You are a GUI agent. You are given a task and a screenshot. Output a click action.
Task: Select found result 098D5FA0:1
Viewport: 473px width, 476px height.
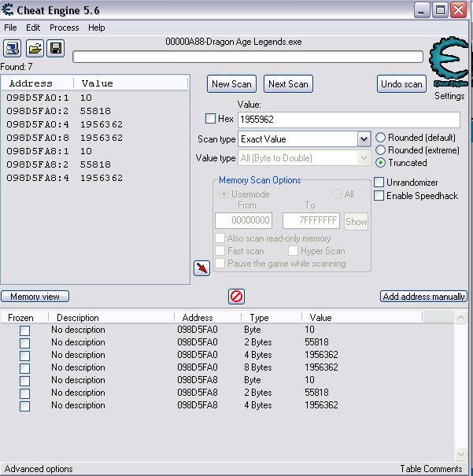pos(95,98)
